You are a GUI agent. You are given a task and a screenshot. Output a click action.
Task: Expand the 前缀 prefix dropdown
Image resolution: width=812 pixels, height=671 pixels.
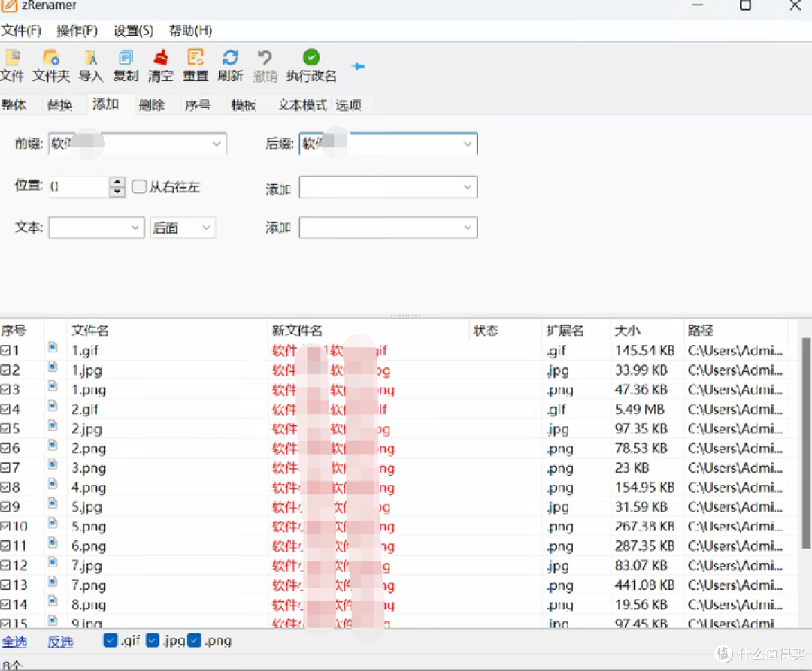tap(217, 144)
